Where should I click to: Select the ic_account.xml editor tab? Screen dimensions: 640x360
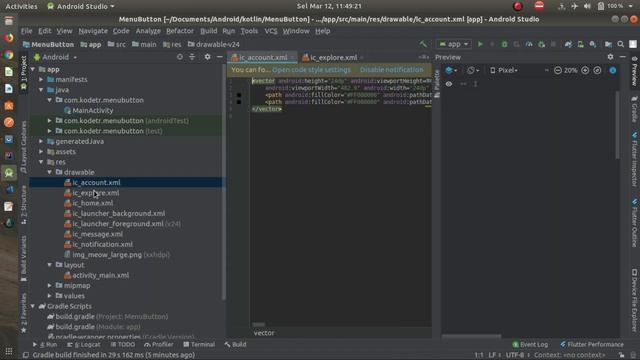[x=262, y=58]
